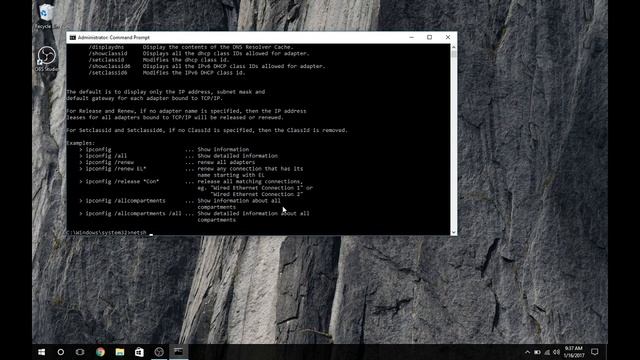Open File Explorer from the taskbar
This screenshot has width=640, height=360.
120,352
